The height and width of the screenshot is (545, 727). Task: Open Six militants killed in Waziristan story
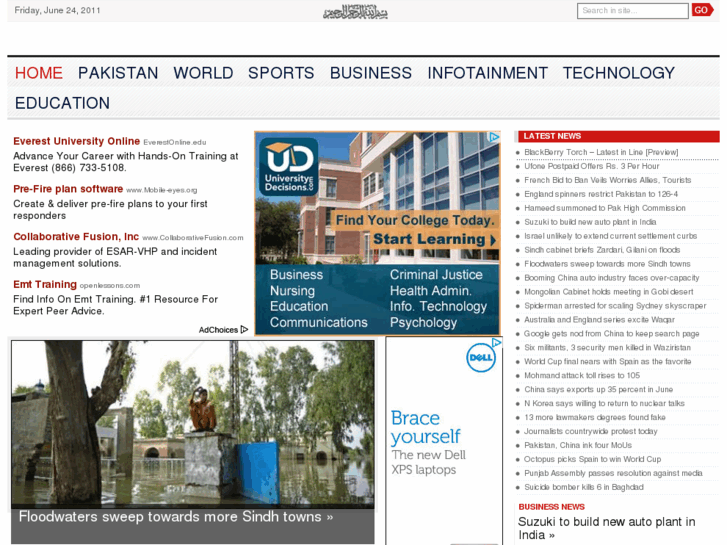[607, 347]
